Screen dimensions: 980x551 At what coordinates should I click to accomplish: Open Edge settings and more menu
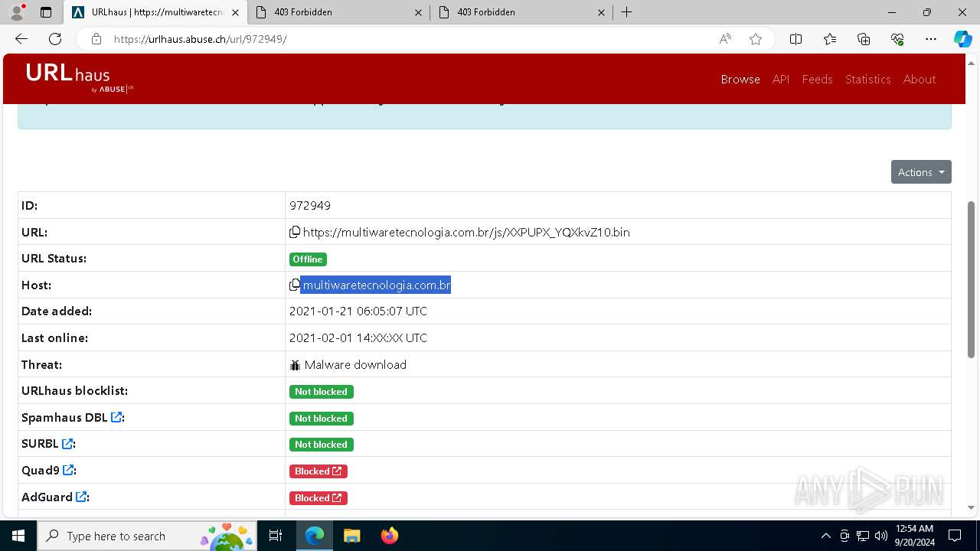pos(931,39)
